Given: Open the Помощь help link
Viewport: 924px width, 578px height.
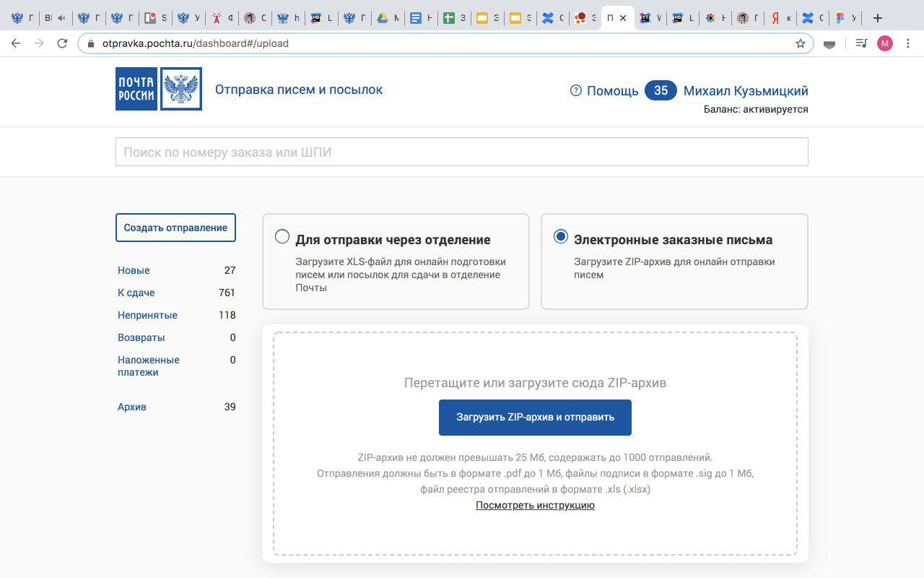Looking at the screenshot, I should (x=612, y=91).
